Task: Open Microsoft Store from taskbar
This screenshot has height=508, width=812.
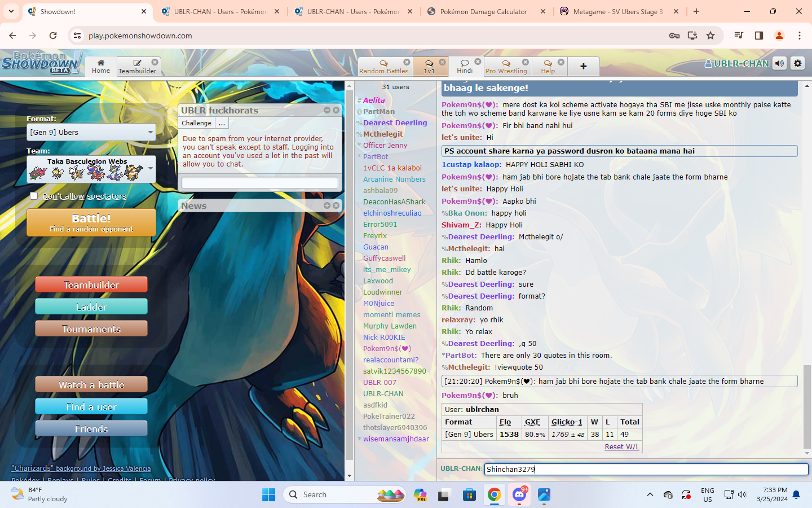Action: (469, 494)
